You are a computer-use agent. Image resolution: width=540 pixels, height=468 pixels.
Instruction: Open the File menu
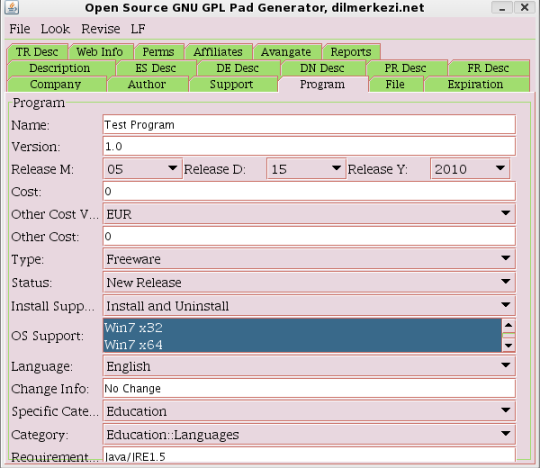[20, 29]
